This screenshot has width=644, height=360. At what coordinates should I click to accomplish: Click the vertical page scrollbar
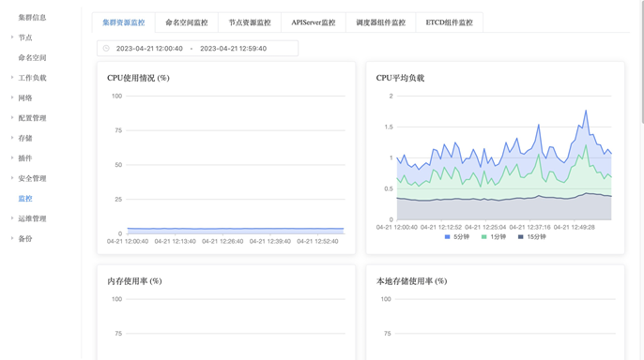(x=642, y=62)
